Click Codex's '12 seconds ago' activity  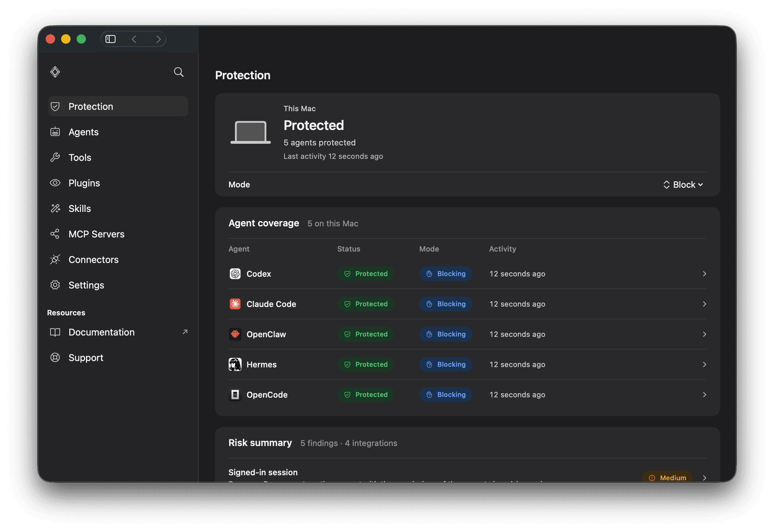pyautogui.click(x=517, y=274)
